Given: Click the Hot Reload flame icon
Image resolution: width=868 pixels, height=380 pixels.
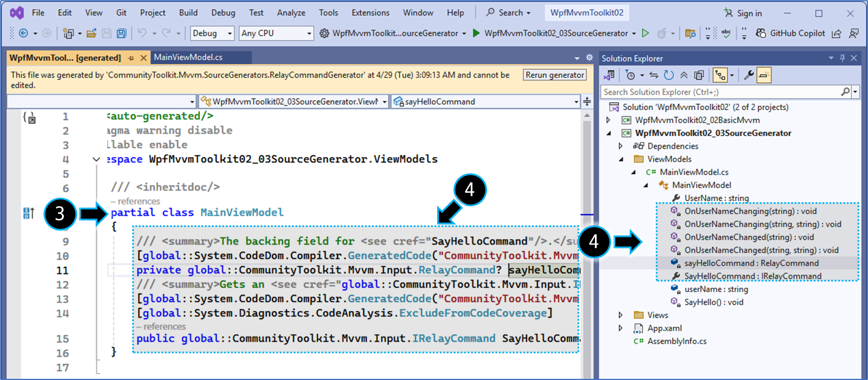Looking at the screenshot, I should coord(662,34).
